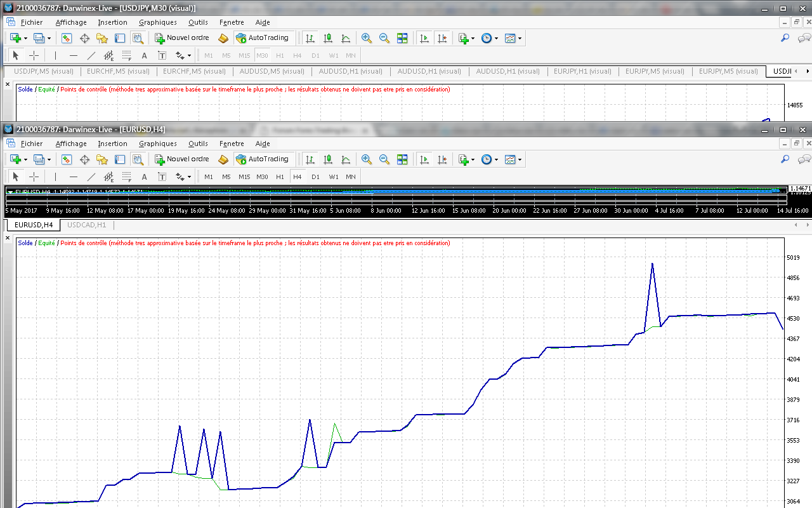This screenshot has height=508, width=812.
Task: Open the AUDUSD,M5 (visual) chart tab
Action: click(x=271, y=71)
